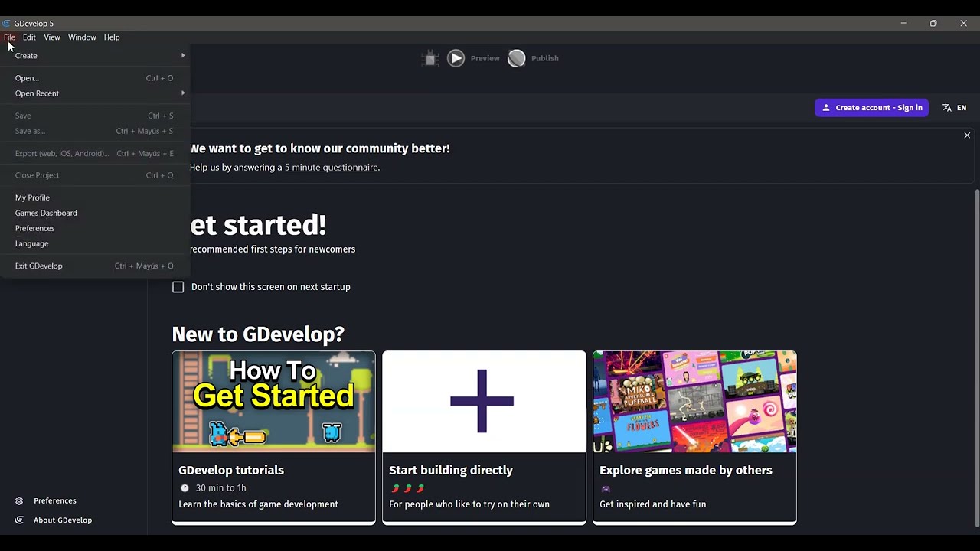Expand the Create submenu

coord(96,56)
